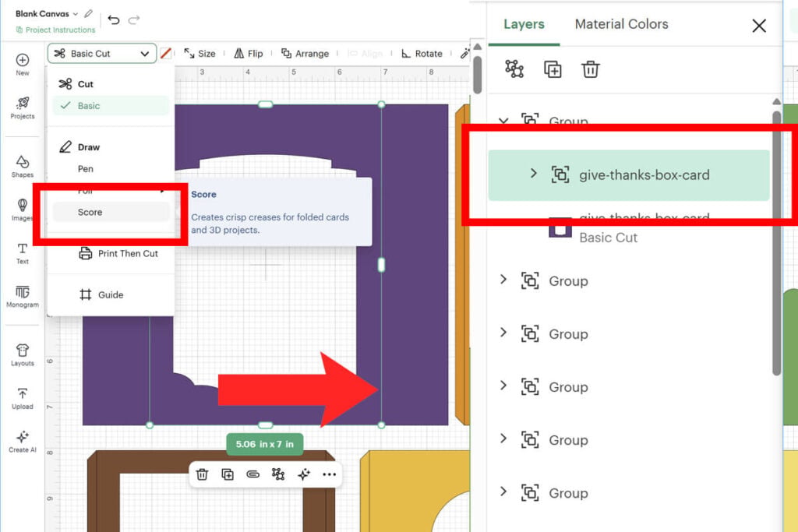Open the Flip toolbar option

click(x=249, y=54)
